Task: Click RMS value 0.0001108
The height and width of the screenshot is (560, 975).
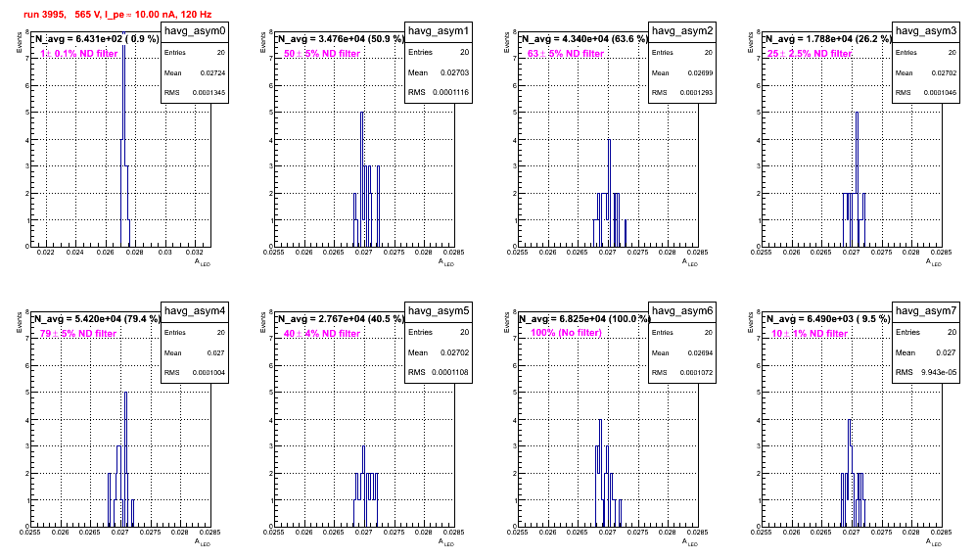Action: click(451, 373)
